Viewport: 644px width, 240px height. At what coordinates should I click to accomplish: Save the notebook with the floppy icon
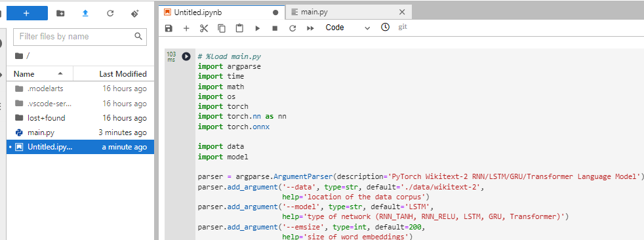pos(169,28)
